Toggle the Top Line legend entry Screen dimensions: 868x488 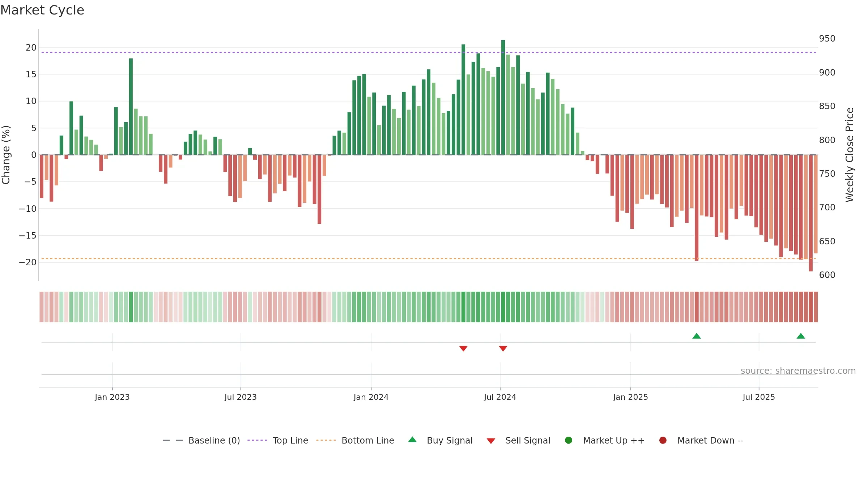278,440
